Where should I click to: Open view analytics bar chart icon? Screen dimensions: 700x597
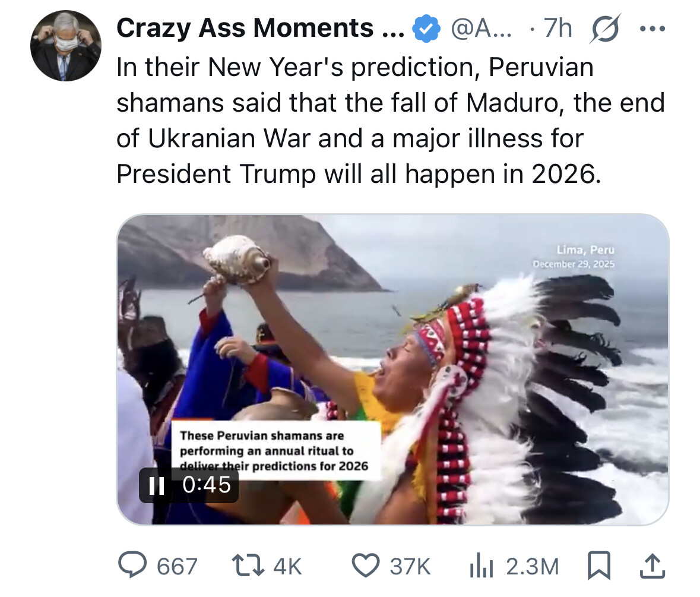[x=482, y=566]
